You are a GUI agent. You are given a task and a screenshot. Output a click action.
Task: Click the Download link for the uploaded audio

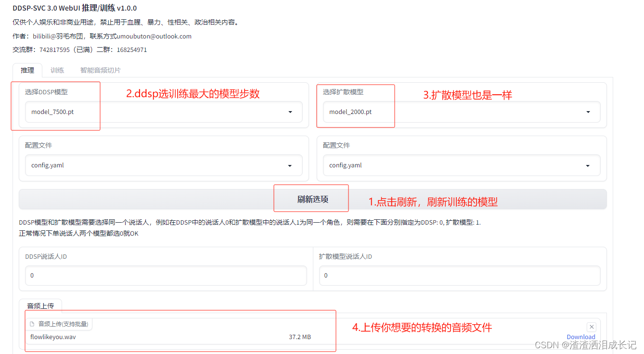[x=581, y=337]
